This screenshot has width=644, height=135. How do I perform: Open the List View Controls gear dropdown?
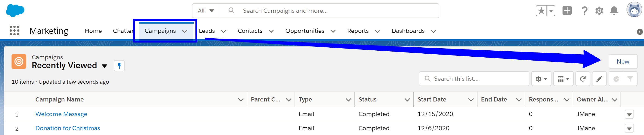point(541,79)
